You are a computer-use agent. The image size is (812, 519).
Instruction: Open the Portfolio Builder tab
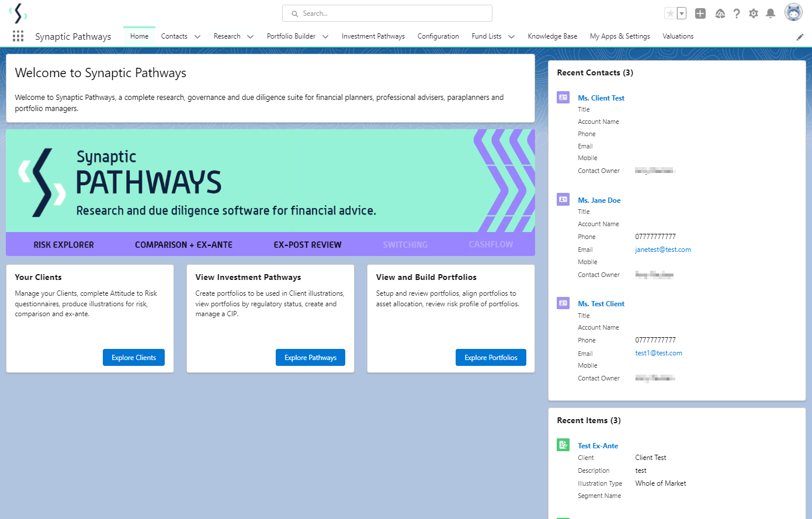point(291,36)
